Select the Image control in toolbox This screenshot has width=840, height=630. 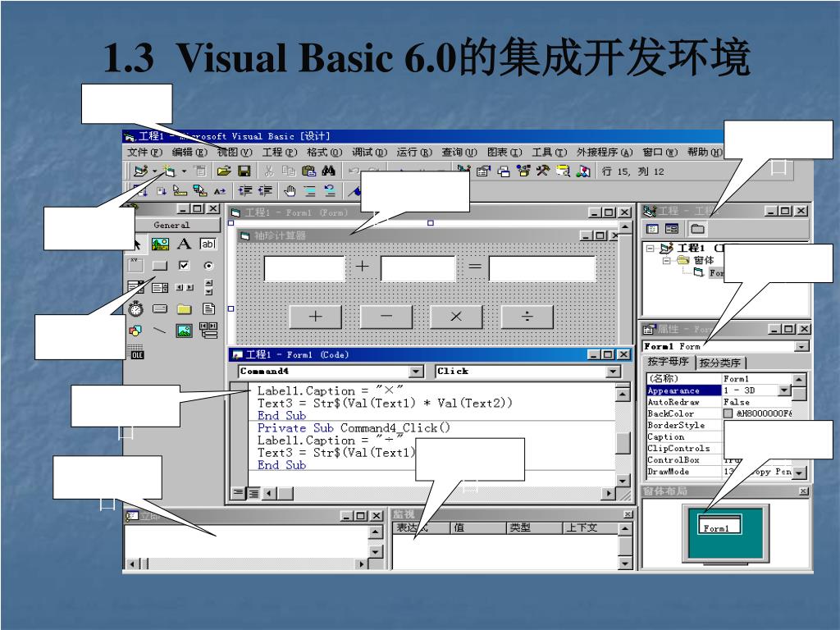pos(184,331)
